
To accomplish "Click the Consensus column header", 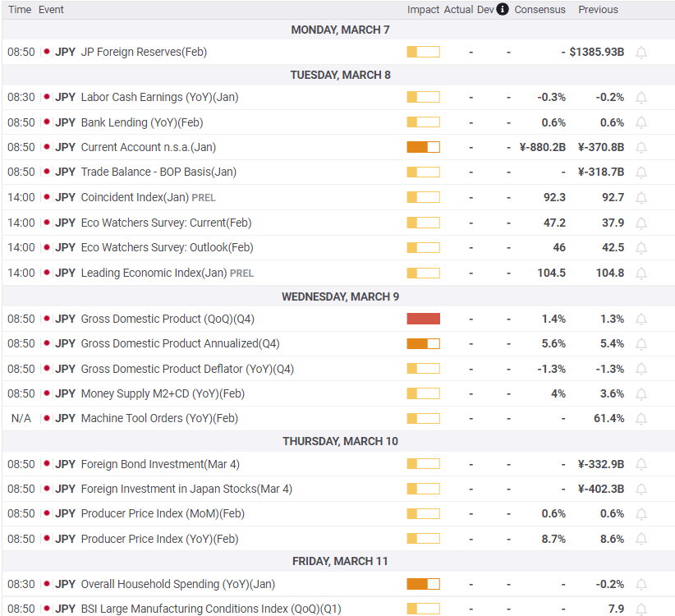I will tap(540, 10).
